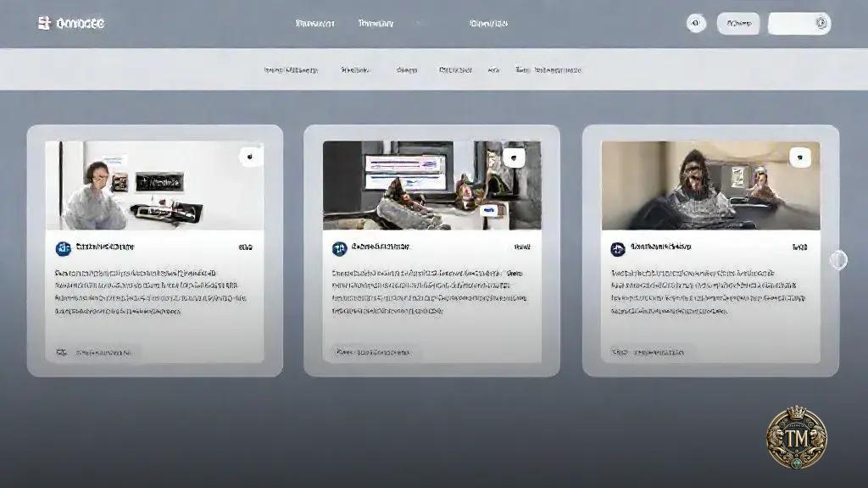Screen dimensions: 868x488
Task: Click the round avatar icon on the rightmost card
Action: click(x=616, y=247)
